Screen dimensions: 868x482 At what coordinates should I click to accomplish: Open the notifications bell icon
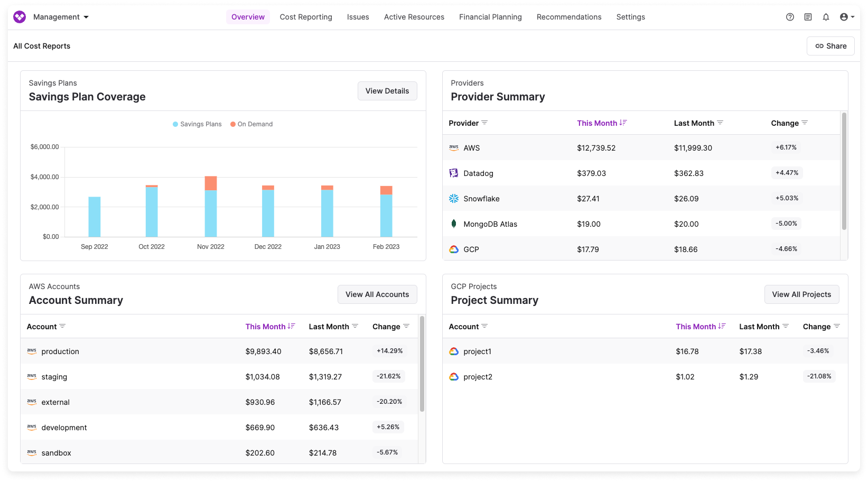pyautogui.click(x=826, y=17)
